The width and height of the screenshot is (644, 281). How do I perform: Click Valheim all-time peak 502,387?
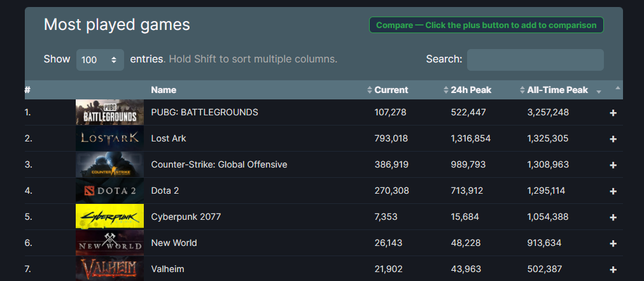pos(545,269)
